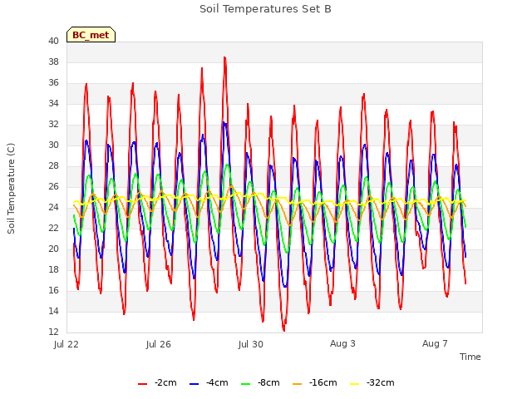Toggle the -4cm series legend entry

coord(209,382)
